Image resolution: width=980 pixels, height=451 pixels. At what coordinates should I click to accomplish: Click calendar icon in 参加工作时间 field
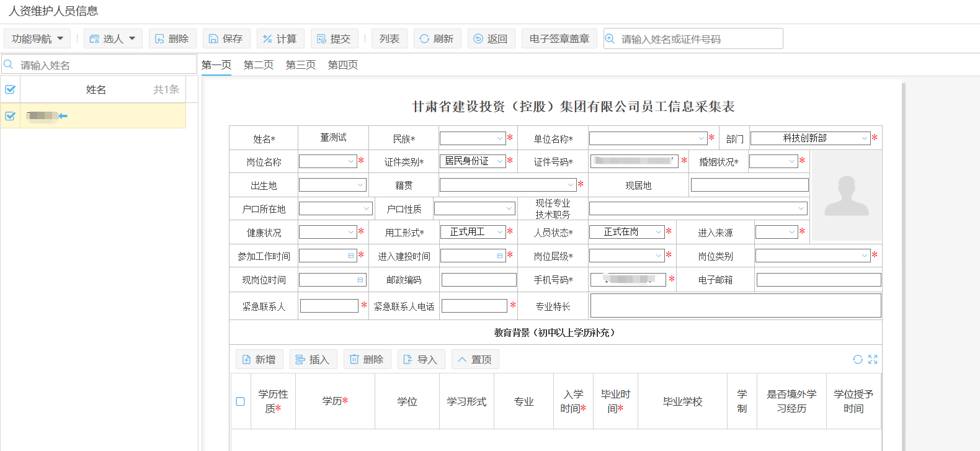coord(351,256)
